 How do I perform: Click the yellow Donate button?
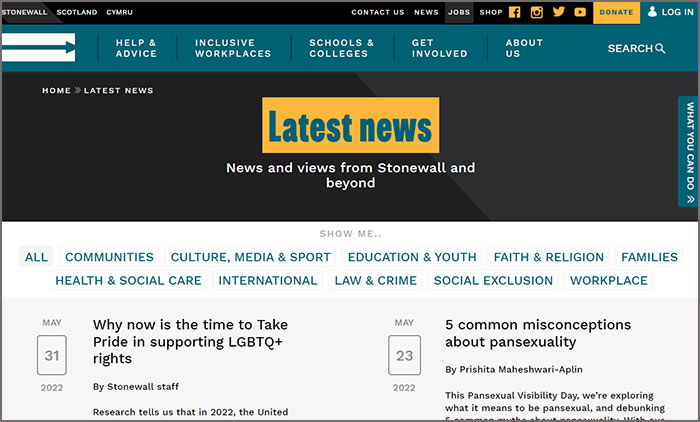(x=616, y=12)
